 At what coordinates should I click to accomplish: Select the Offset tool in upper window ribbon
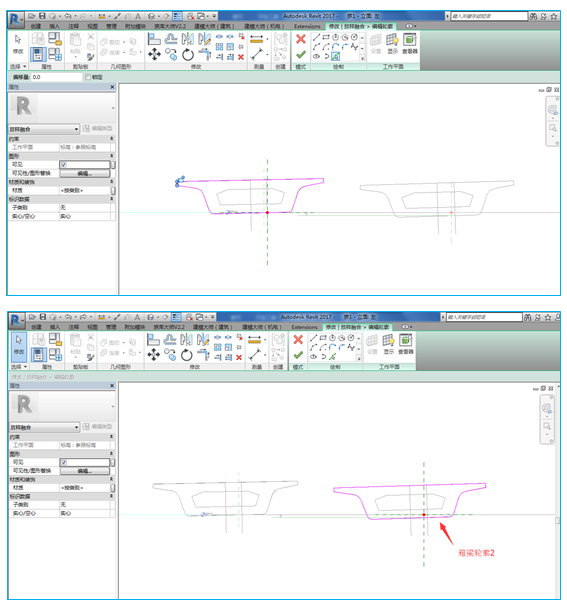click(x=171, y=39)
